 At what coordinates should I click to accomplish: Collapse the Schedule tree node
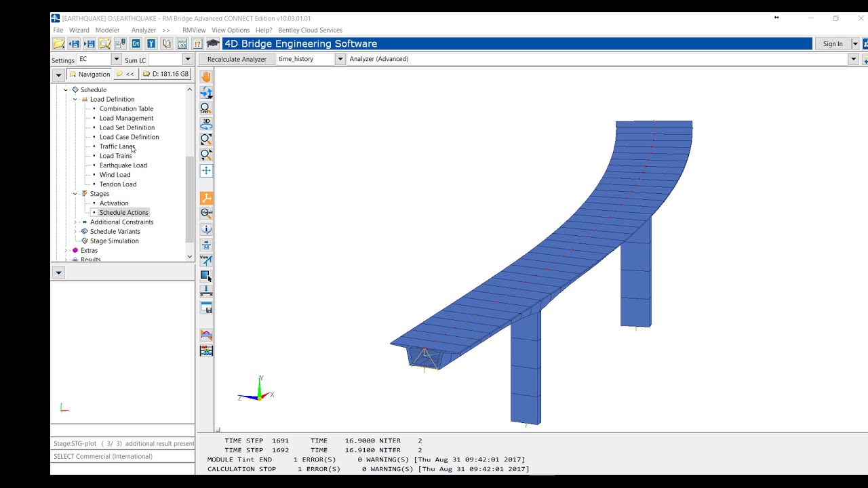click(66, 89)
